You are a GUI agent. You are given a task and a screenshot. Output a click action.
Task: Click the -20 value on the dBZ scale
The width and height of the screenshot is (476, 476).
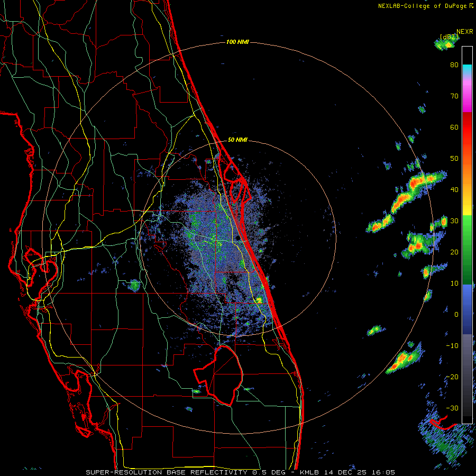click(x=452, y=377)
